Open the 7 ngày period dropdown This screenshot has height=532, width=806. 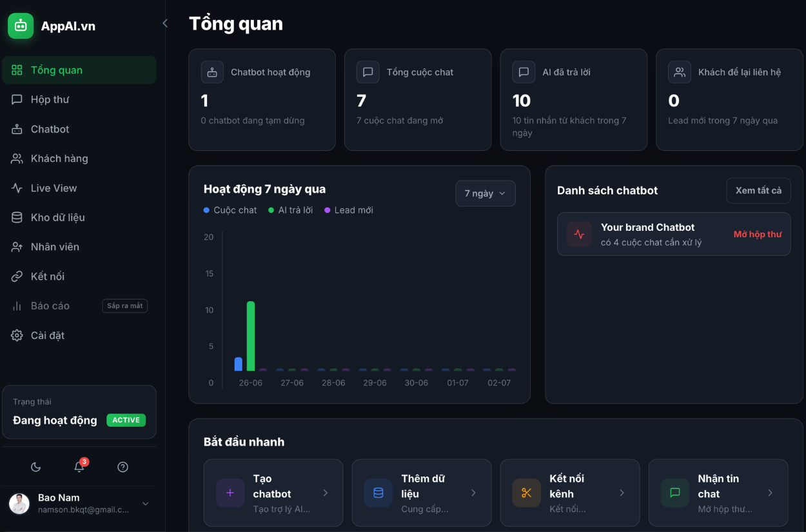485,193
